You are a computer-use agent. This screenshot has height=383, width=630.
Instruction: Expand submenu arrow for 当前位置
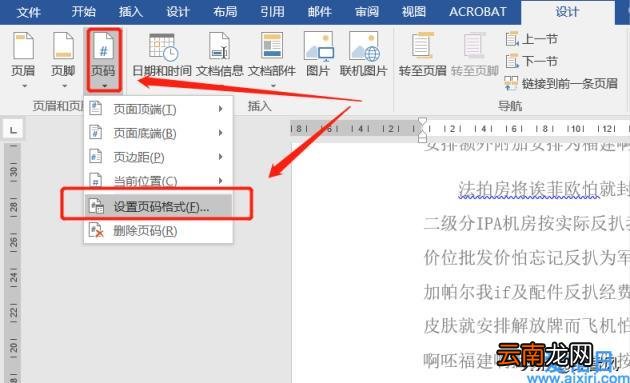tap(221, 180)
